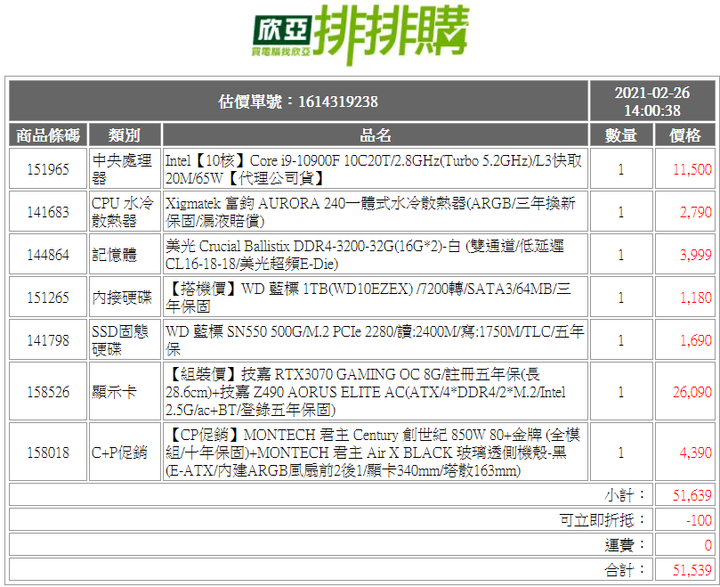
Task: Select quote number 估價單號：1614319238 header
Action: pos(298,101)
